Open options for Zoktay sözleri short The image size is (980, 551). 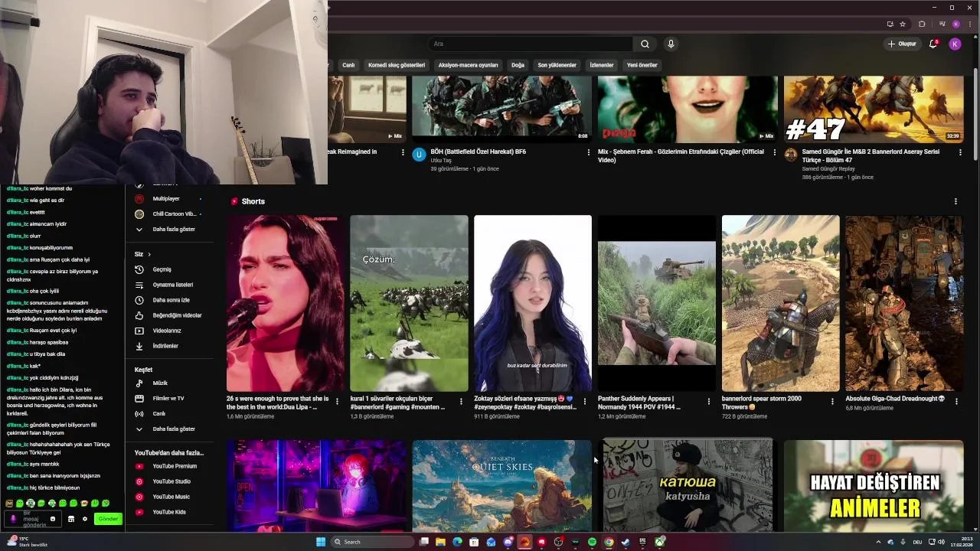584,401
